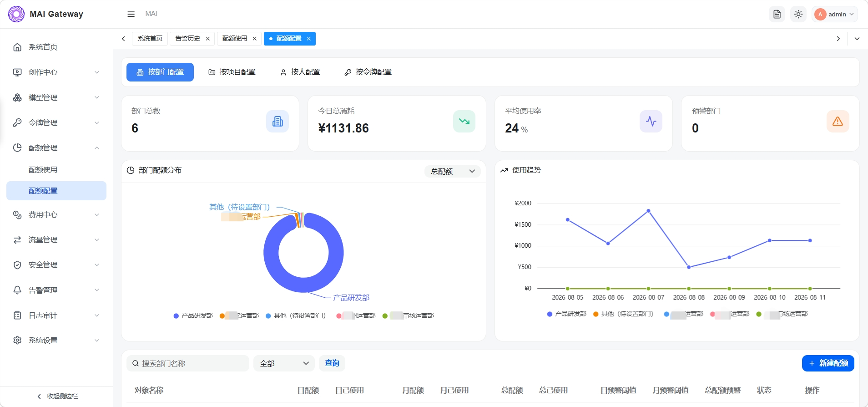Switch to 按令牌配置 tab

click(x=368, y=72)
